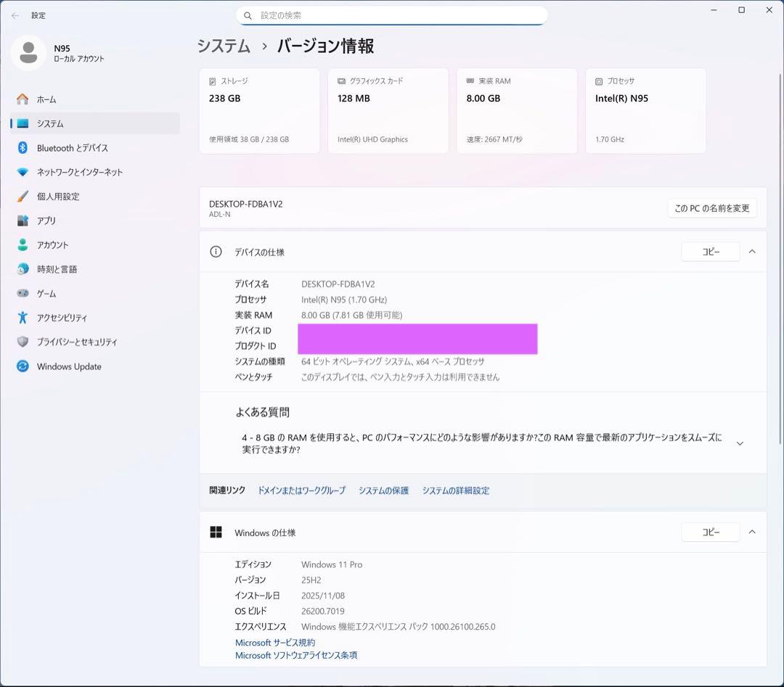Screen dimensions: 784x687
Task: Click この PC の名前を変更 button
Action: point(712,208)
